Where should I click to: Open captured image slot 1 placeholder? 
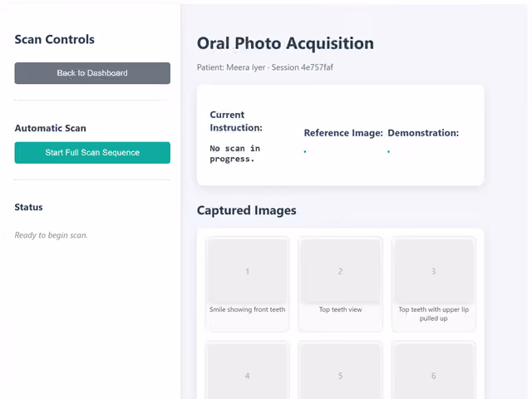(248, 271)
